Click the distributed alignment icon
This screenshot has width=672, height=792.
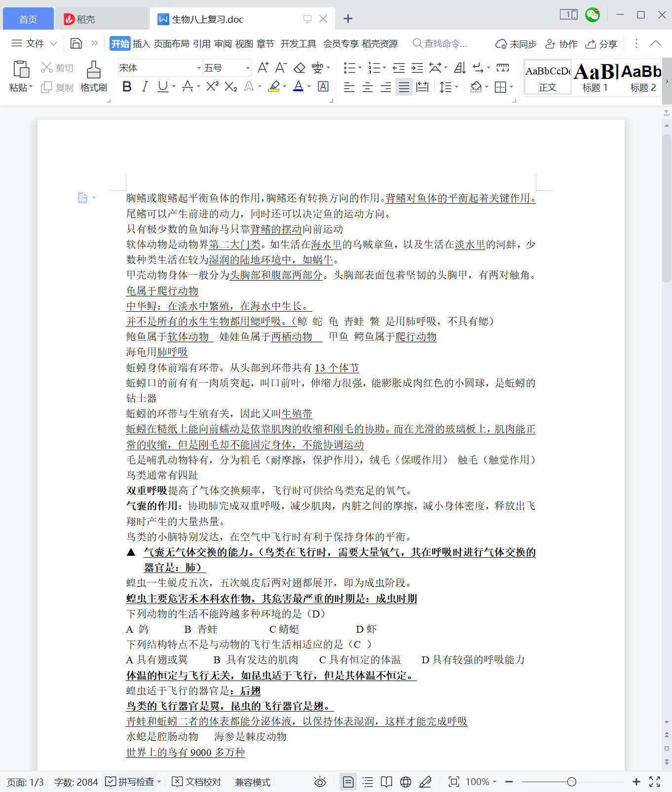pos(422,87)
